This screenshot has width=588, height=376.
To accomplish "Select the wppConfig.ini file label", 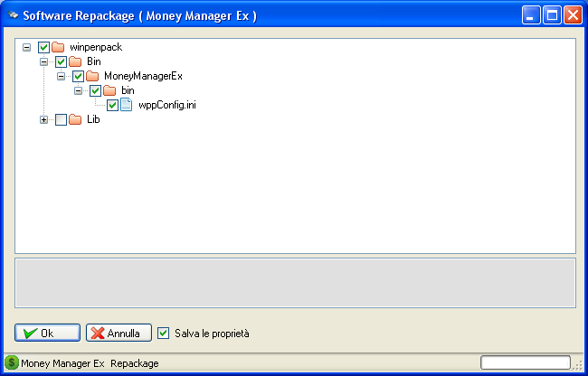I will [167, 105].
